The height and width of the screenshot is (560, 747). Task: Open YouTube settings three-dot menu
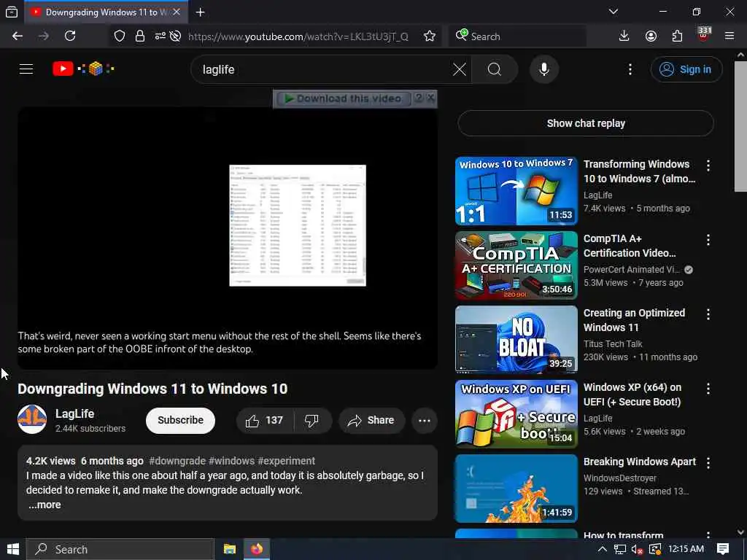click(x=630, y=69)
